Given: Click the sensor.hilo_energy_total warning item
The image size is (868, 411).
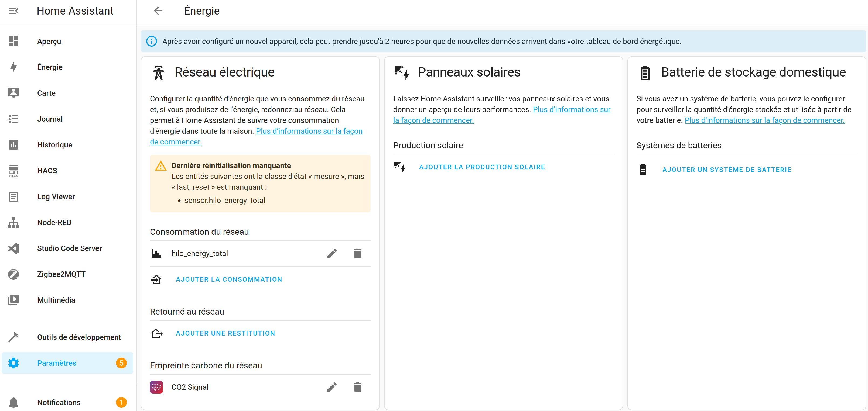Looking at the screenshot, I should click(225, 200).
